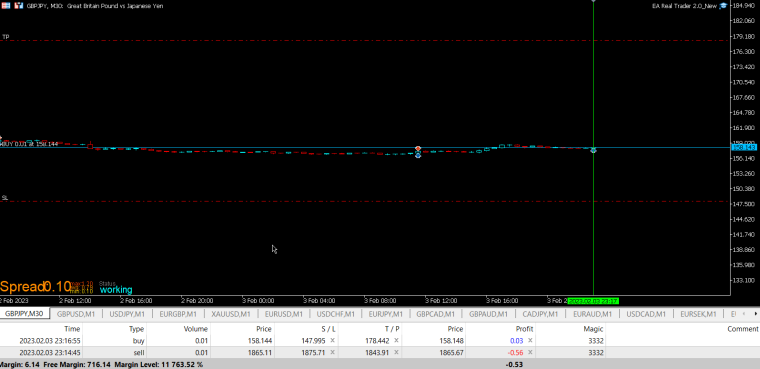760x369 pixels.
Task: Click the EA Real Trader graduation cap icon
Action: click(723, 6)
